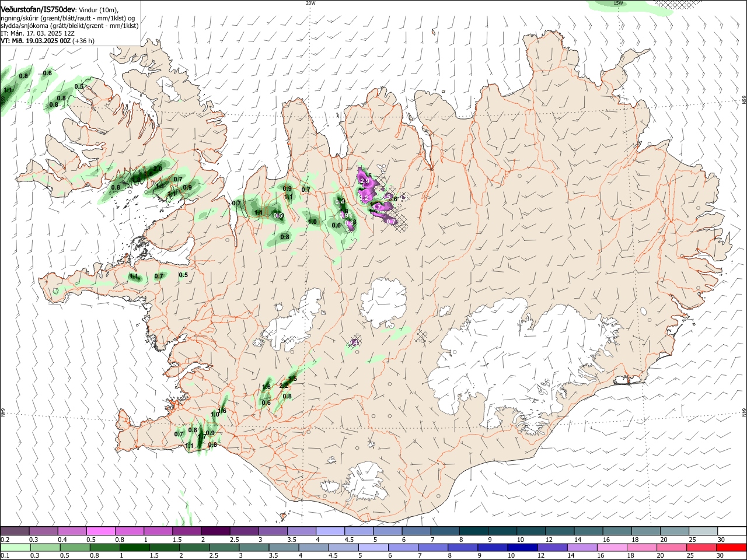Click the 0.1 label in the rain legend
This screenshot has width=747, height=560.
(x=5, y=556)
